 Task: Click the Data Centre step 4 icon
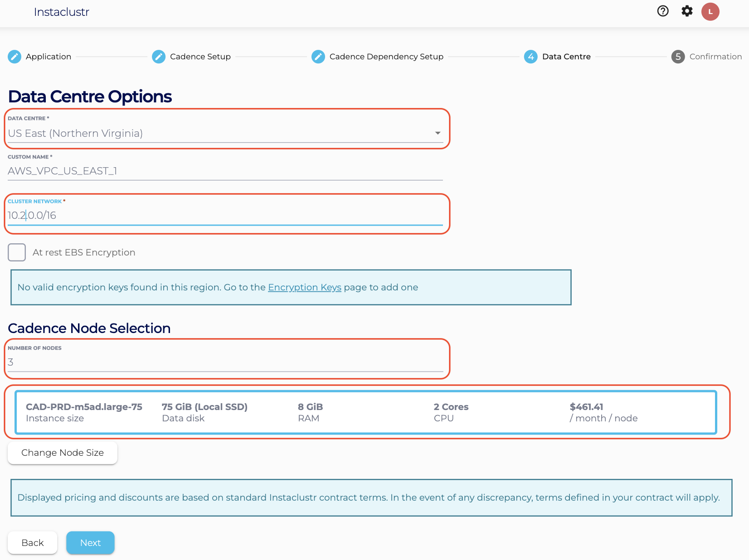(531, 57)
